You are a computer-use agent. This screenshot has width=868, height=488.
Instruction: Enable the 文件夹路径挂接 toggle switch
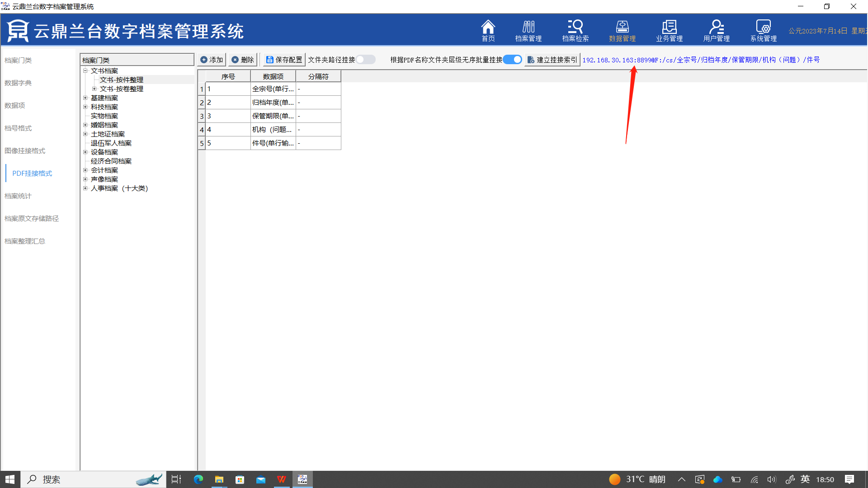click(365, 60)
